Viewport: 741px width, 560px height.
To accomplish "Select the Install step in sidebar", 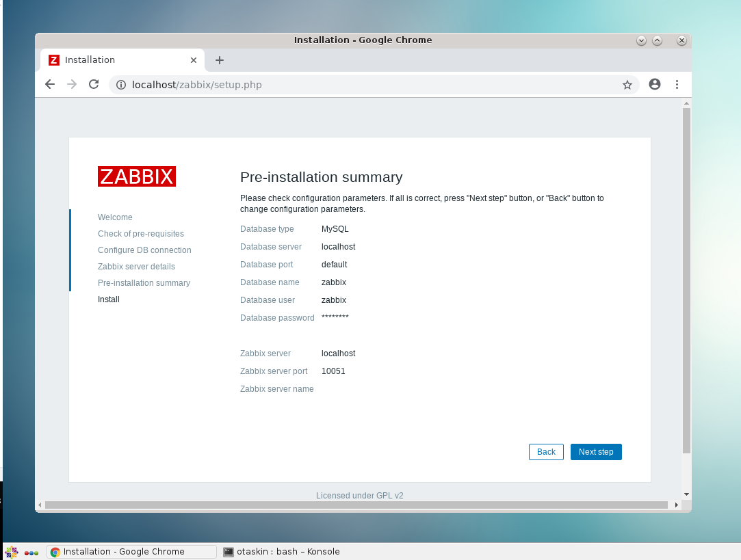I will pos(109,299).
